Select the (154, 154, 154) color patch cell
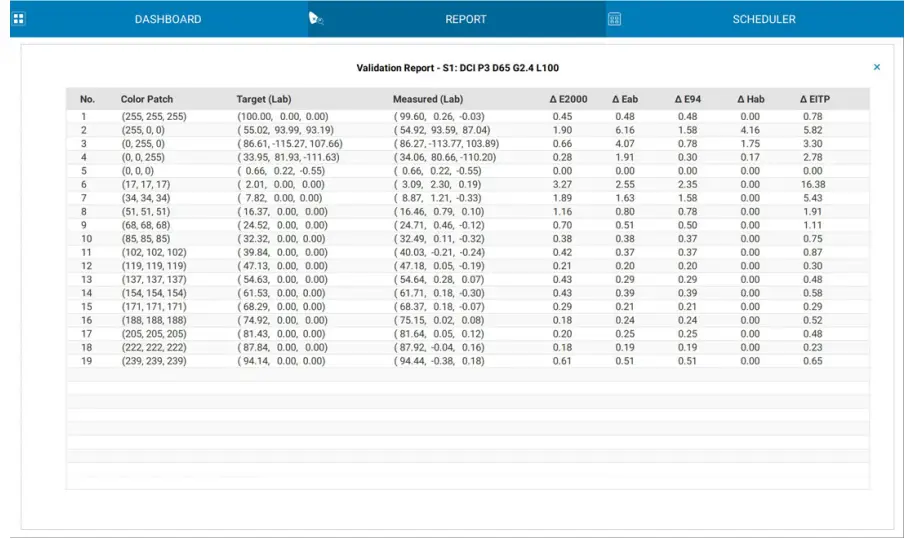The image size is (910, 539). (x=154, y=293)
